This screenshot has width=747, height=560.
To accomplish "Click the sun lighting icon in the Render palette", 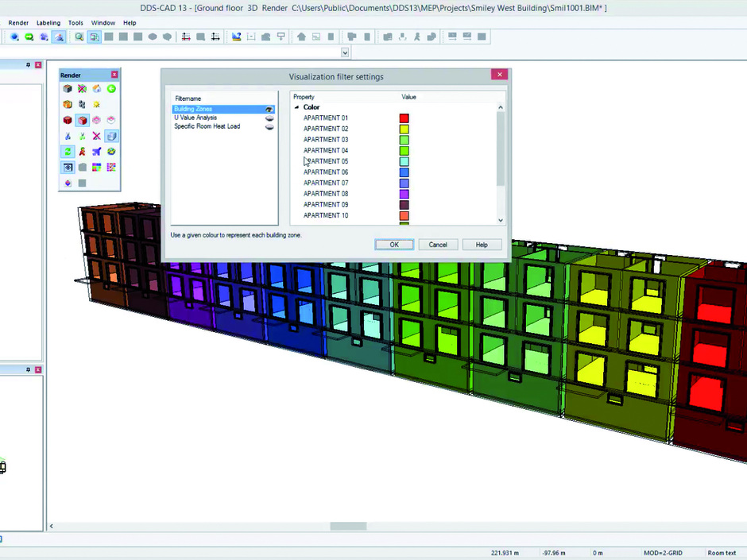I will pos(95,104).
